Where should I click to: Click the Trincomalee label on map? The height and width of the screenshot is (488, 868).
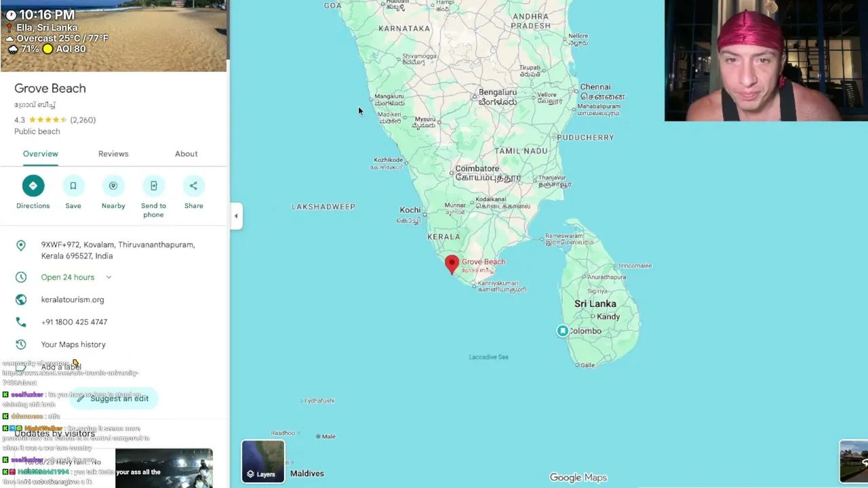point(635,266)
